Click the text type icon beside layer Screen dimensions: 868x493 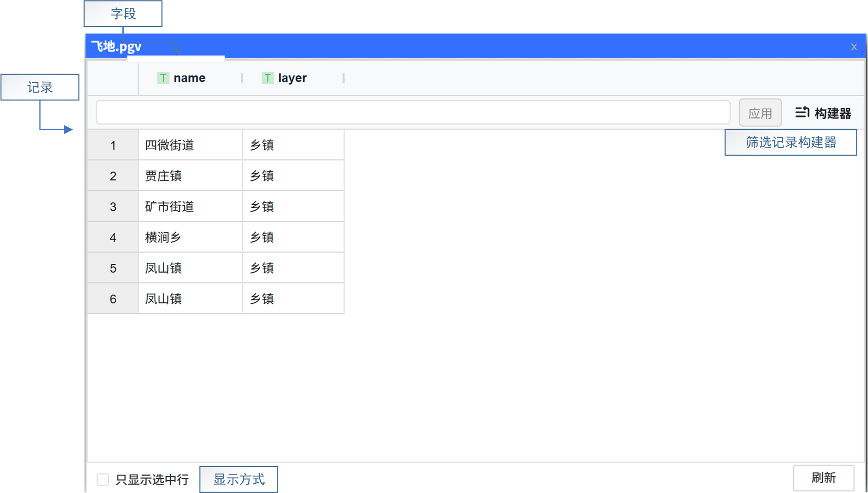tap(267, 78)
